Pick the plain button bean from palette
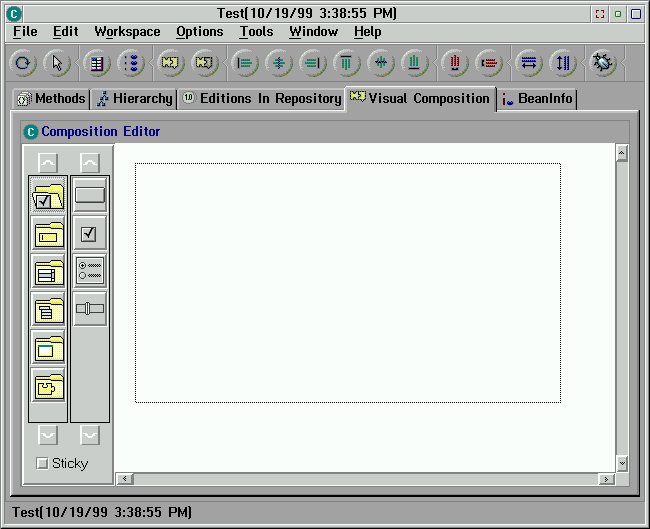 90,196
